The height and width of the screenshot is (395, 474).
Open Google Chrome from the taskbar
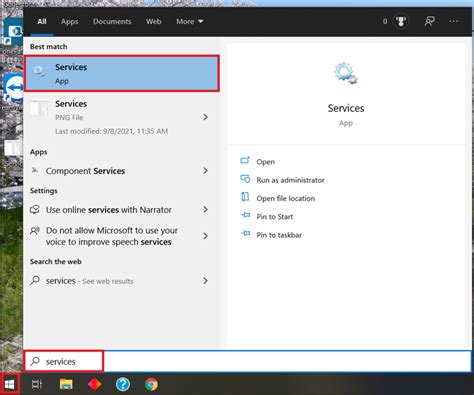[151, 384]
